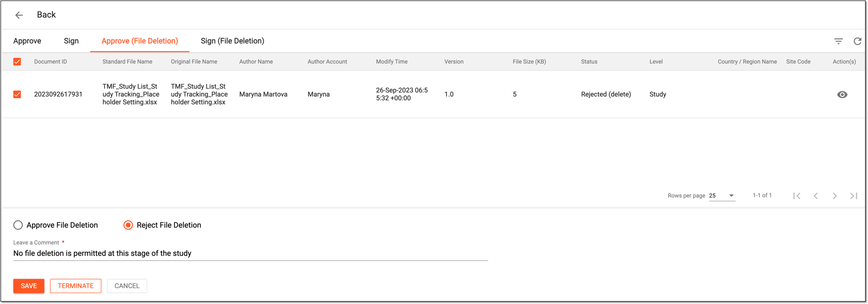Open the Sign (File Deletion) tab

[x=232, y=41]
